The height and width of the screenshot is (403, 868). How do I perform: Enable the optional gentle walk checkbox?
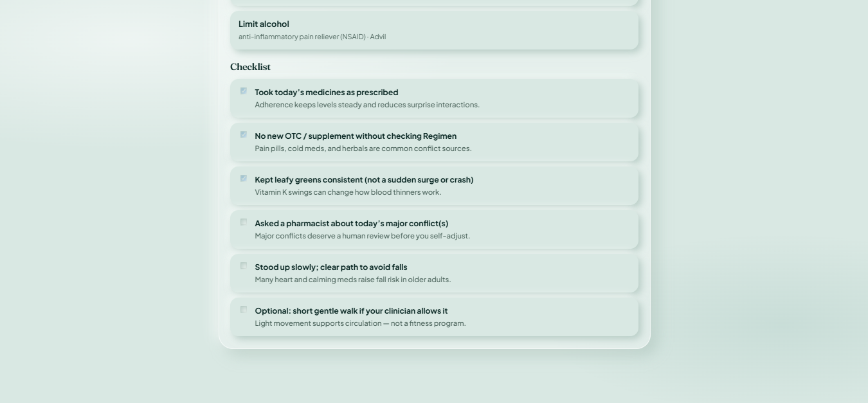click(x=244, y=310)
